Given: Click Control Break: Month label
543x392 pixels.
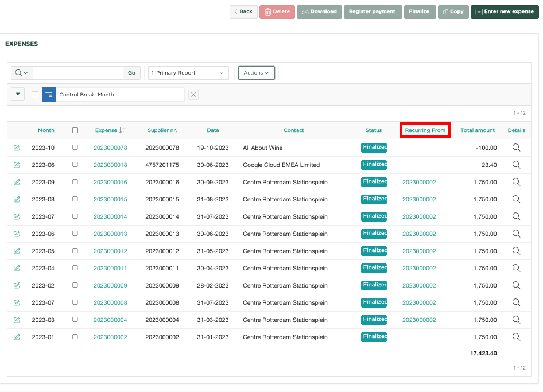Looking at the screenshot, I should pyautogui.click(x=87, y=95).
